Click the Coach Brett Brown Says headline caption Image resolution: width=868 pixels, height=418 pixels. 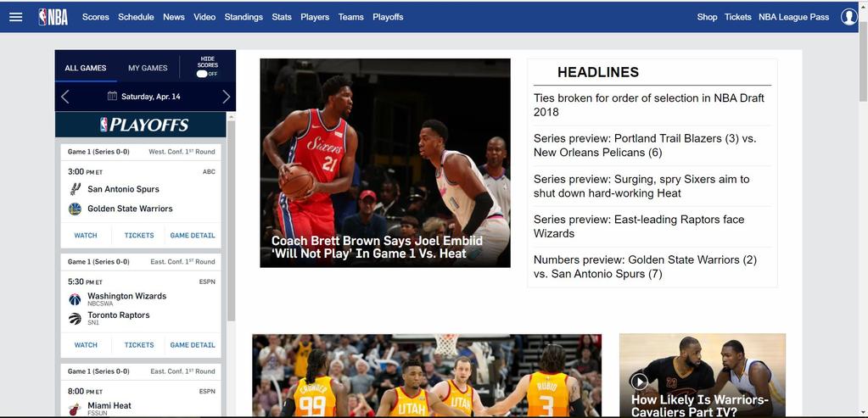(377, 248)
